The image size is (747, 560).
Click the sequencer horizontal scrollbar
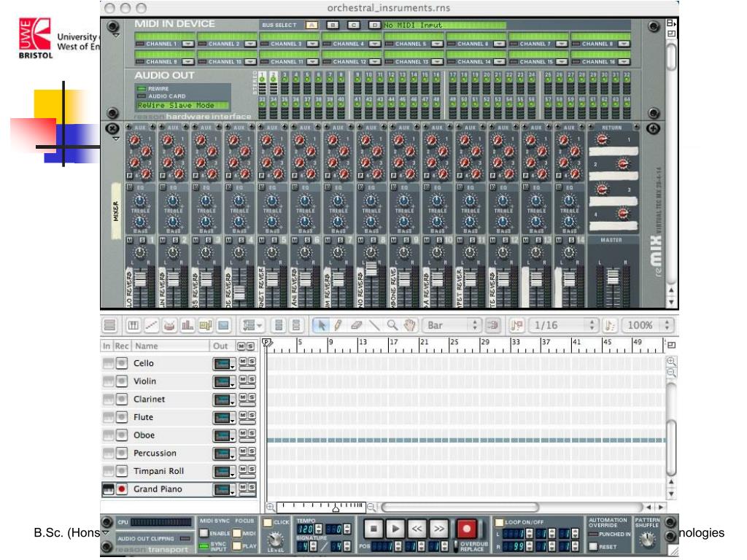point(460,507)
